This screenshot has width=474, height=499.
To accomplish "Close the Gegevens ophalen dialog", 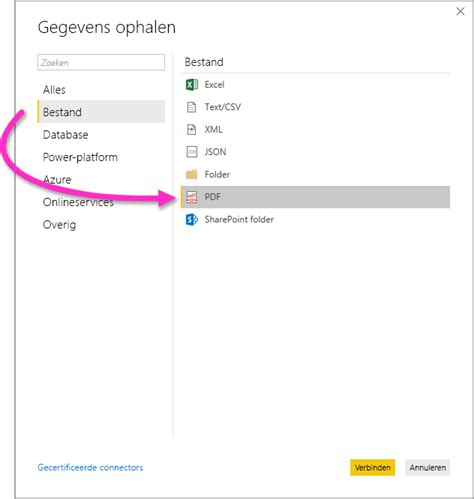I will click(460, 11).
